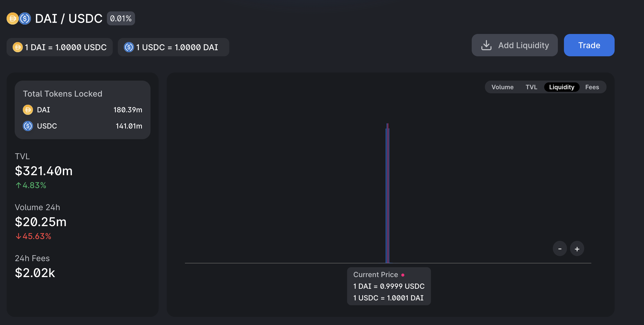Click the Add Liquidity button
Image resolution: width=644 pixels, height=325 pixels.
click(x=515, y=45)
